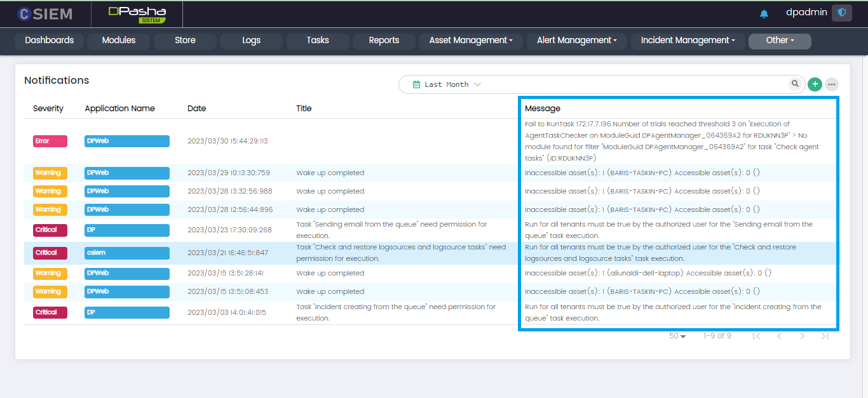Click the green add plus button
868x398 pixels.
(x=815, y=84)
